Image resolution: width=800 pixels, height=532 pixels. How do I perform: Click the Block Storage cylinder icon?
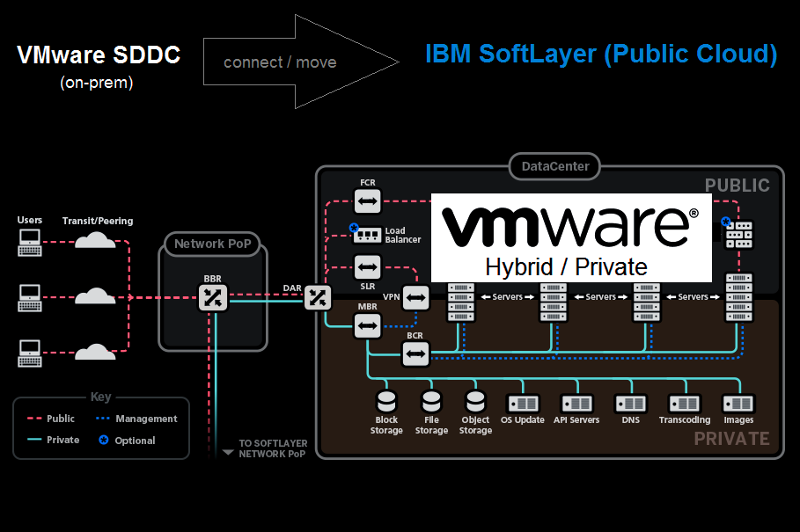pos(386,401)
